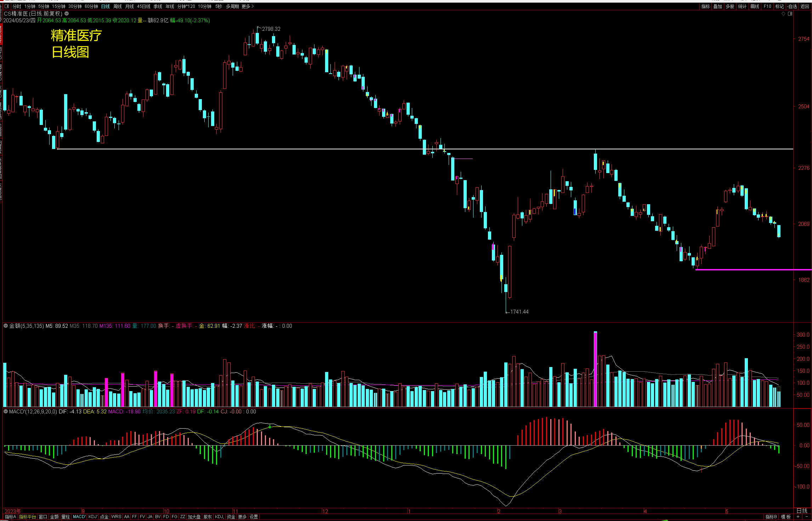Collapse the MACD' indicator panel circle icon
Screen dimensions: 812x521
tap(6, 411)
